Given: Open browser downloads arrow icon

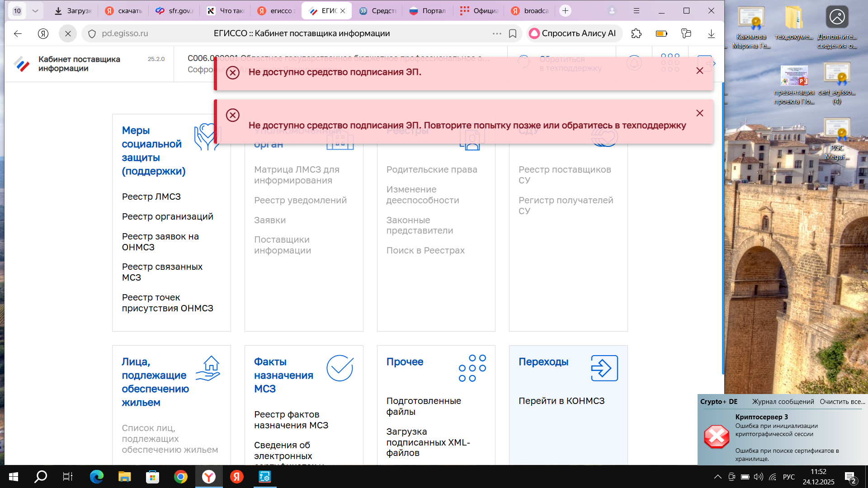Looking at the screenshot, I should point(711,33).
